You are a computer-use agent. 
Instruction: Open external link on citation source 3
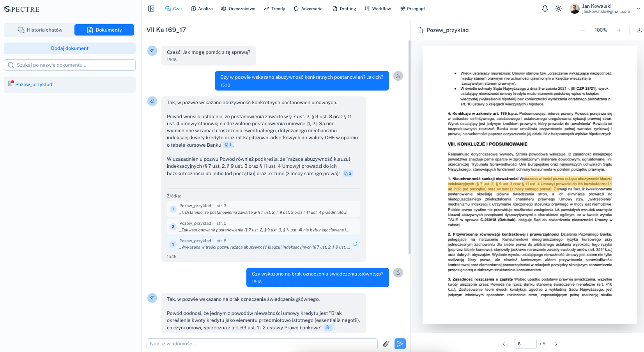coord(355,244)
